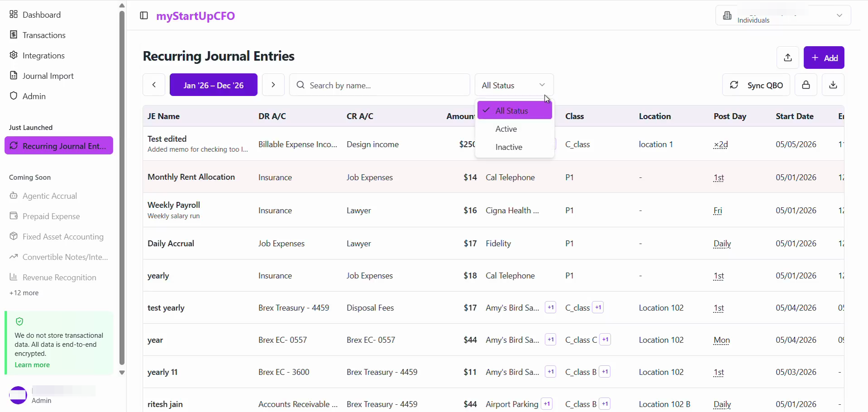Open the Monthly Rent Allocation entry

tap(191, 177)
